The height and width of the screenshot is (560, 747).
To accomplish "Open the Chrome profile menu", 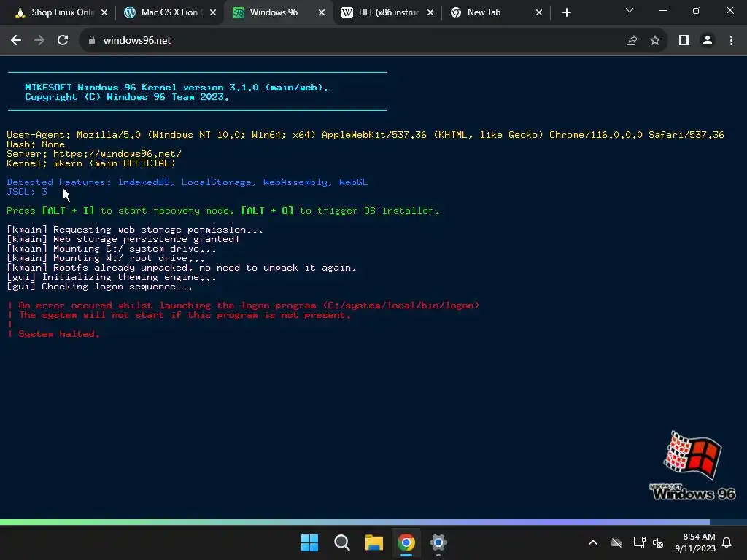I will pos(708,41).
